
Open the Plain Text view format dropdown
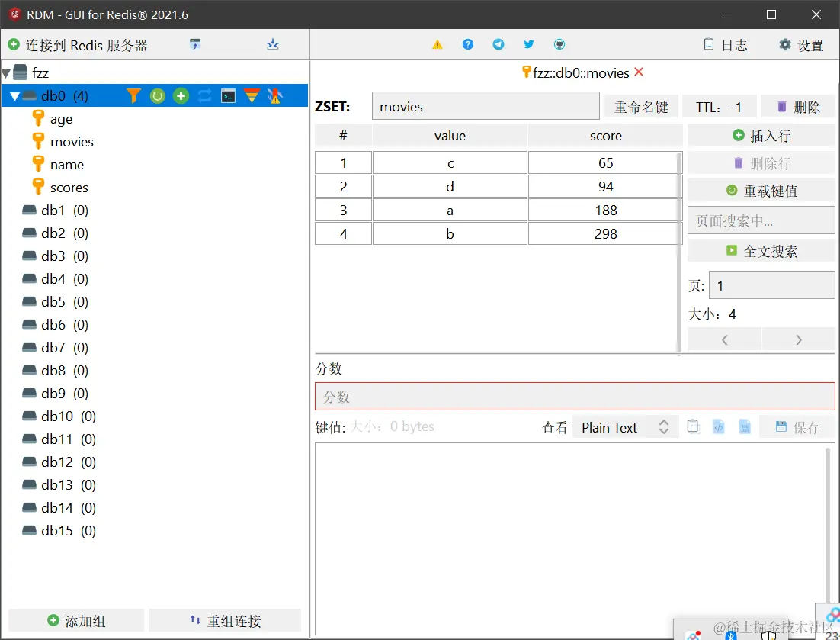[625, 427]
